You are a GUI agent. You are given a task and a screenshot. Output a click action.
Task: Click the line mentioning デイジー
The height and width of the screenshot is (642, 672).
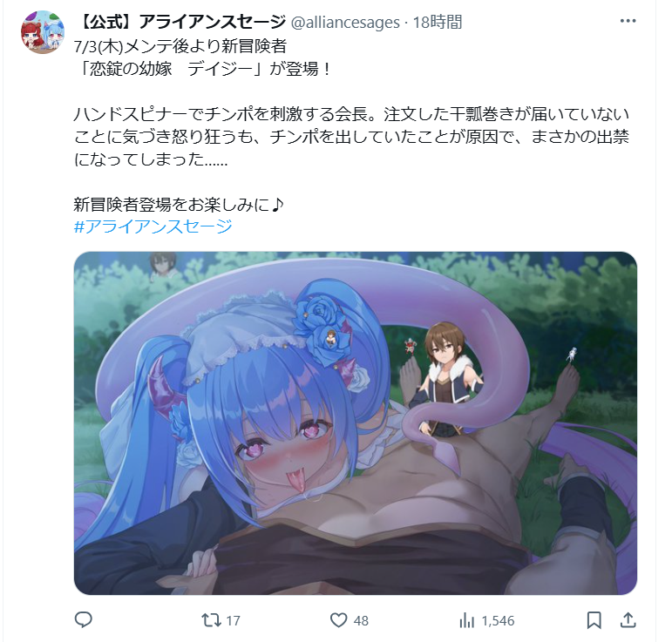[x=204, y=69]
